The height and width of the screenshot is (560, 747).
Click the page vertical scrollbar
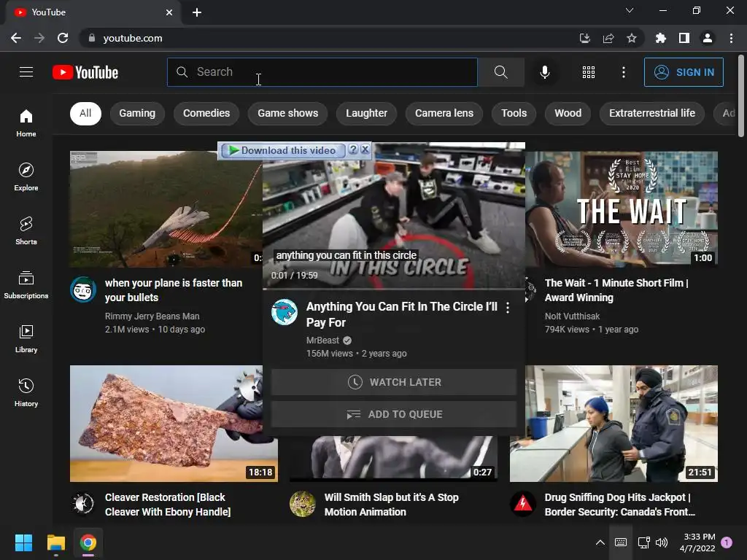741,96
